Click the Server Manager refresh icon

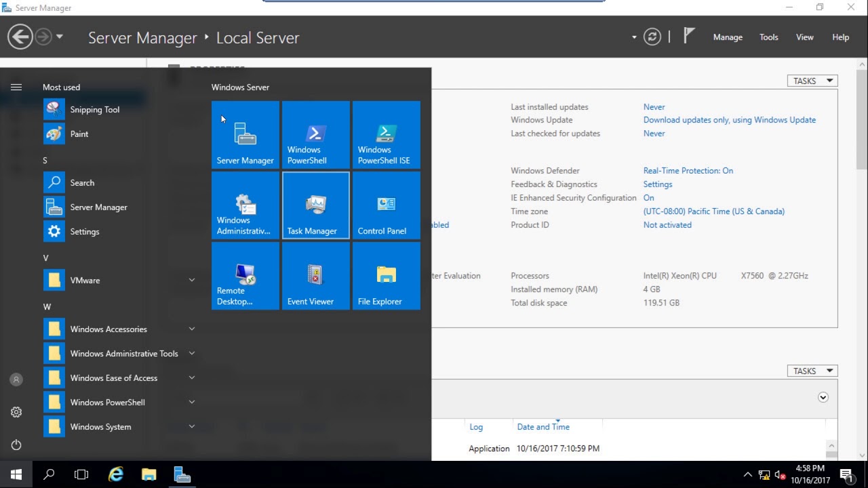click(x=652, y=37)
